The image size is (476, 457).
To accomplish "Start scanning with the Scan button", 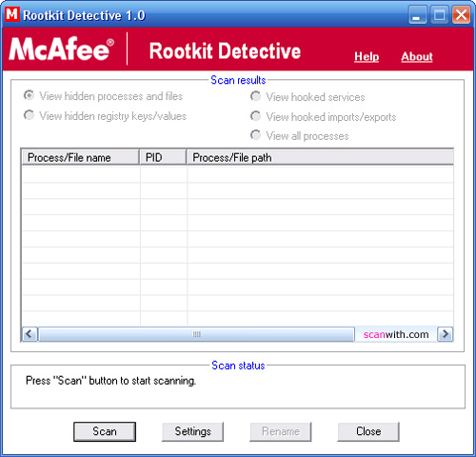I will click(x=105, y=431).
